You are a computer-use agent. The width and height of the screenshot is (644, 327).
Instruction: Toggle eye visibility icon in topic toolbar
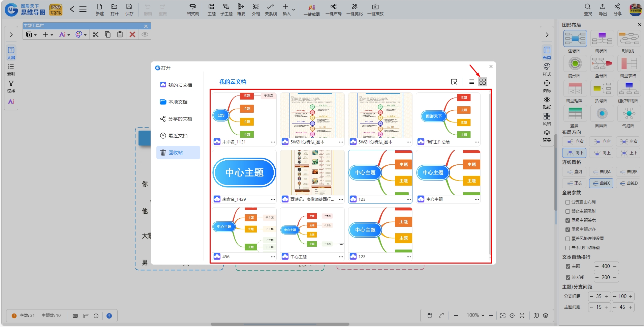click(145, 34)
